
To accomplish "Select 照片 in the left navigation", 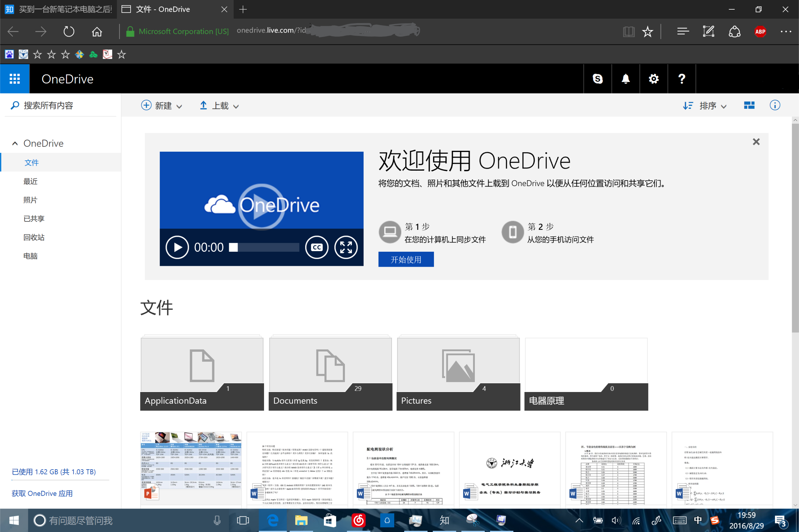I will tap(30, 200).
